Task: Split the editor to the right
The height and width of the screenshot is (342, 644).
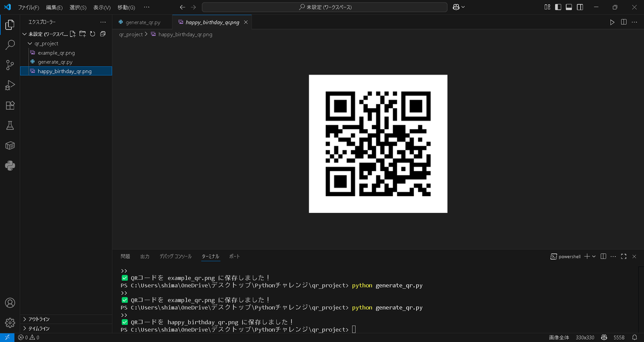Action: click(x=624, y=23)
